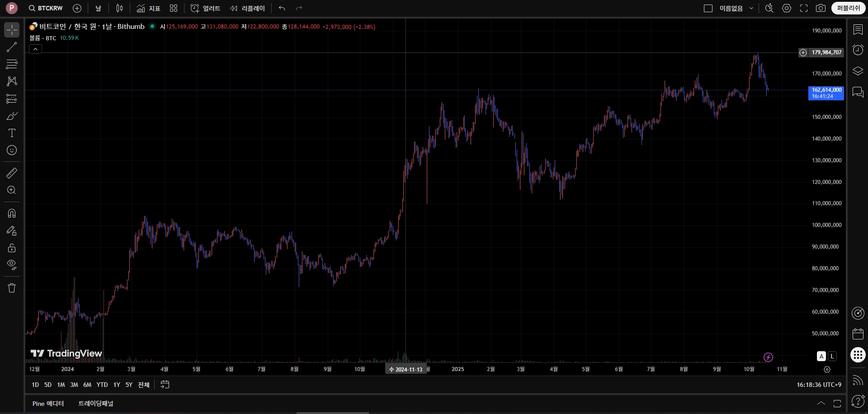Open the 날 interval dropdown

(x=98, y=8)
